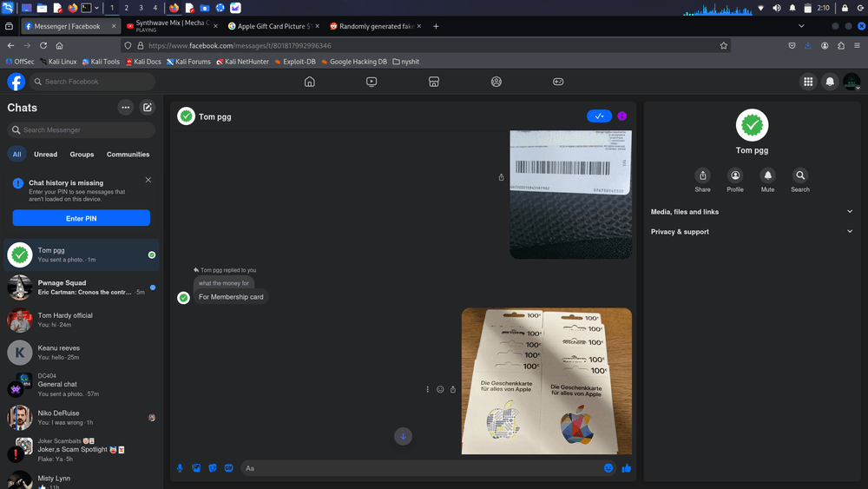868x489 pixels.
Task: Jump to latest message with down arrow
Action: [403, 436]
